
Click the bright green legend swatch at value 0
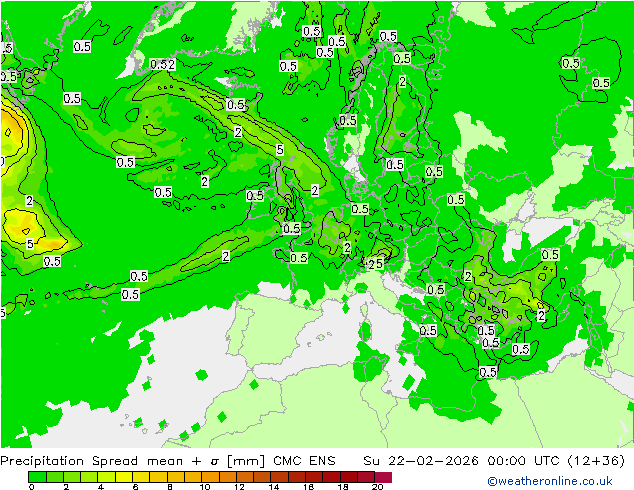38,477
